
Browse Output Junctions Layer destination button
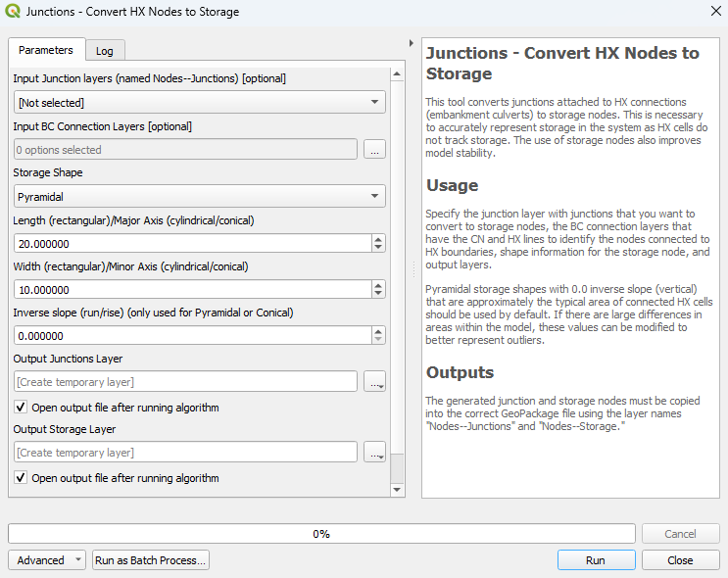coord(374,382)
